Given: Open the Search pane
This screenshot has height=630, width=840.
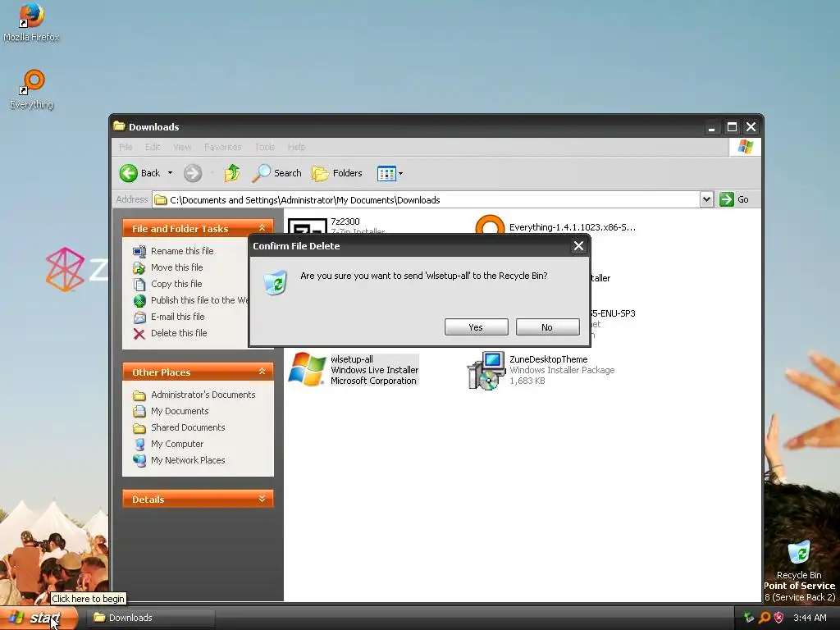Looking at the screenshot, I should click(276, 173).
